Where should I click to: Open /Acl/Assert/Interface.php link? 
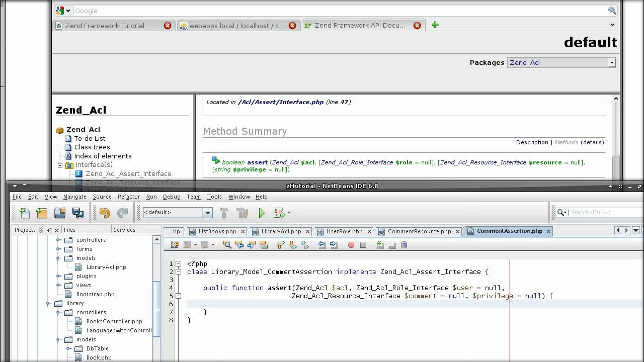[281, 102]
